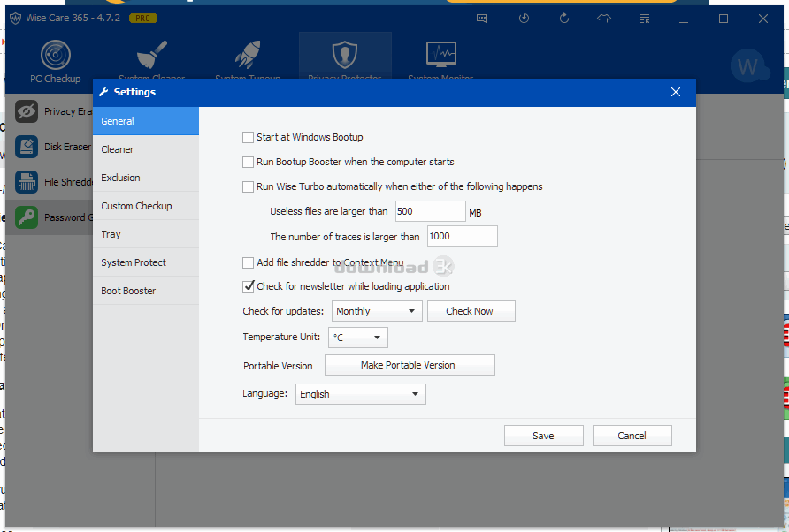Go to the Boot Booster settings tab
The image size is (789, 532).
[146, 291]
